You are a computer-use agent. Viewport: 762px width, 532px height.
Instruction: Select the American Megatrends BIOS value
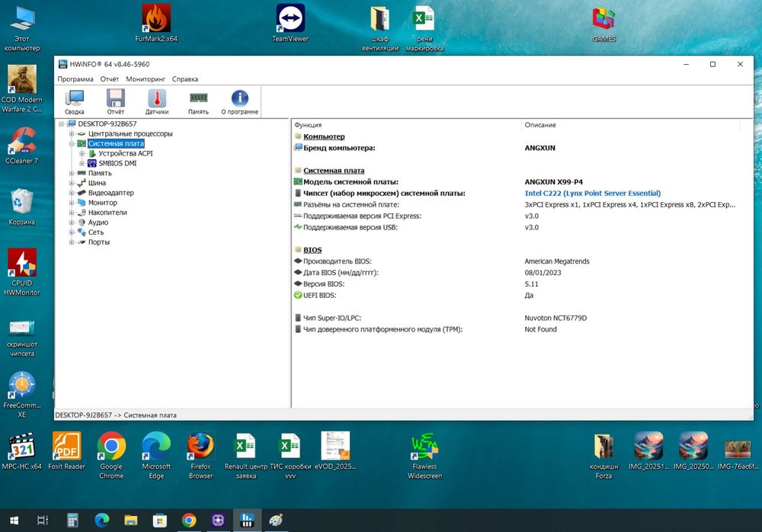point(557,261)
